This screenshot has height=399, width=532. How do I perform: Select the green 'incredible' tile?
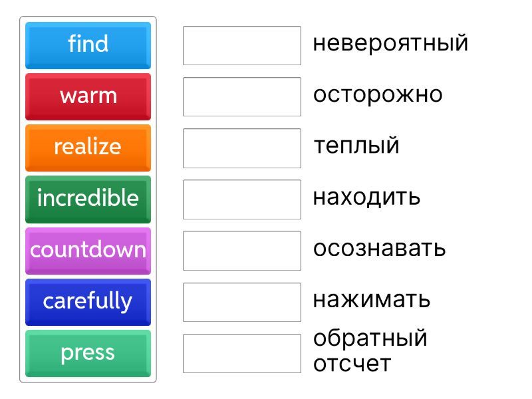click(88, 198)
